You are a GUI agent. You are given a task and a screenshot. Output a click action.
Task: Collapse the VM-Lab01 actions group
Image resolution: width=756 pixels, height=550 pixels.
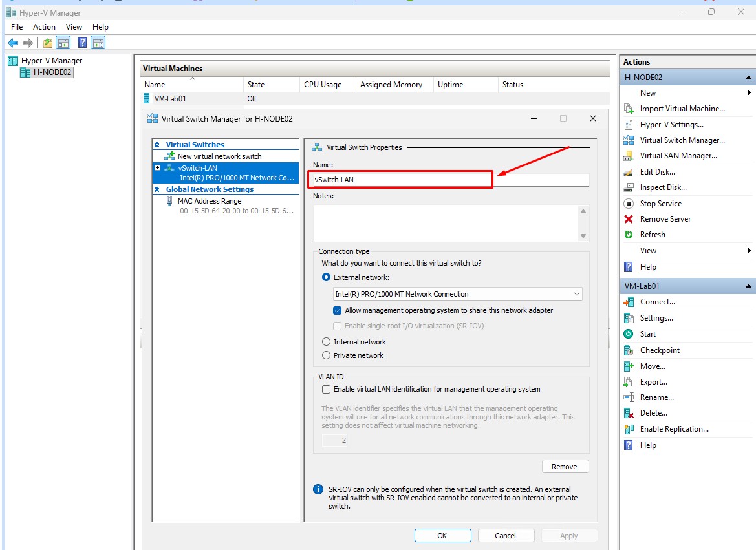click(748, 286)
